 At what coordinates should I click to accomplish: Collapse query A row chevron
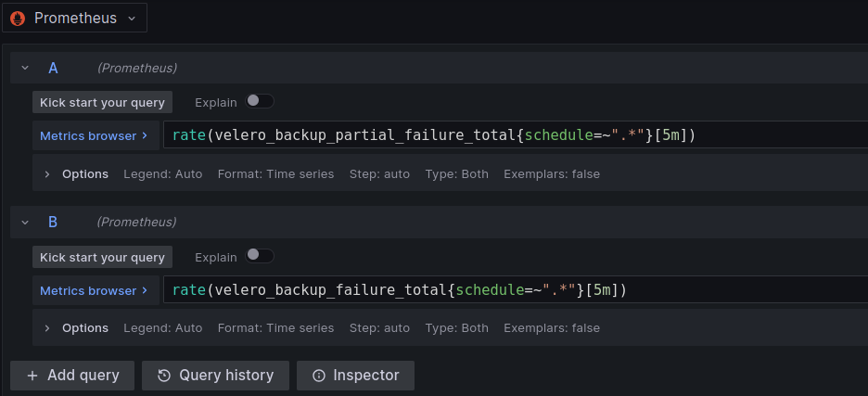[x=25, y=68]
